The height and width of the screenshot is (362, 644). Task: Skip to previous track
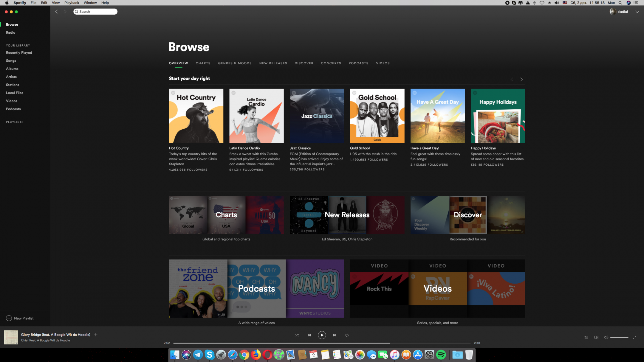309,335
